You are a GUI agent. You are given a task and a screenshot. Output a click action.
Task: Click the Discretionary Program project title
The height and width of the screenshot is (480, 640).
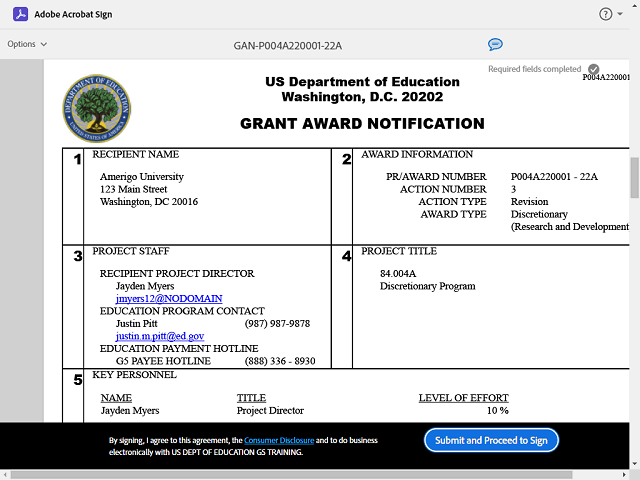(x=428, y=286)
